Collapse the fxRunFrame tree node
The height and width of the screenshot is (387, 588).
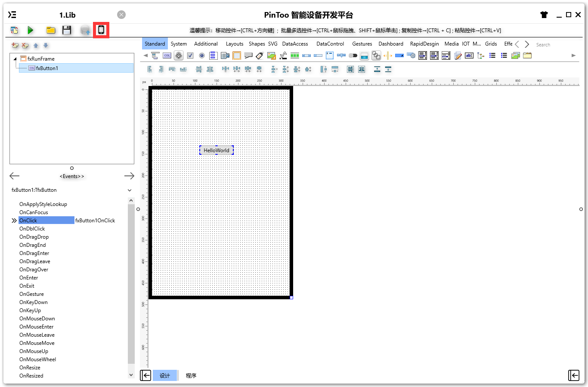tap(15, 58)
